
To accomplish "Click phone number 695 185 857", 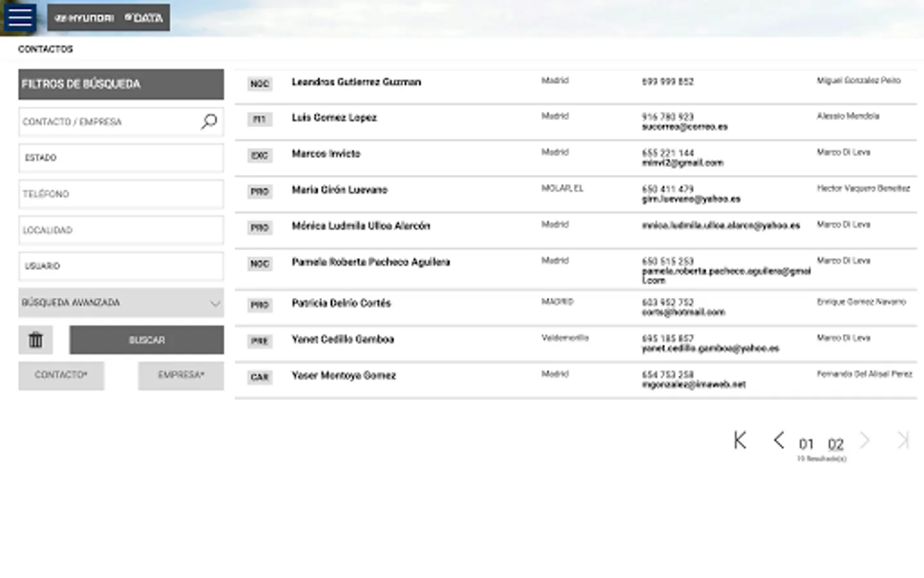I will click(667, 338).
